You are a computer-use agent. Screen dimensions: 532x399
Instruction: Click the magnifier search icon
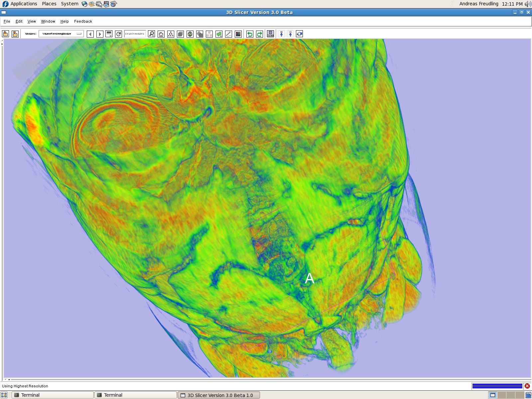click(151, 34)
